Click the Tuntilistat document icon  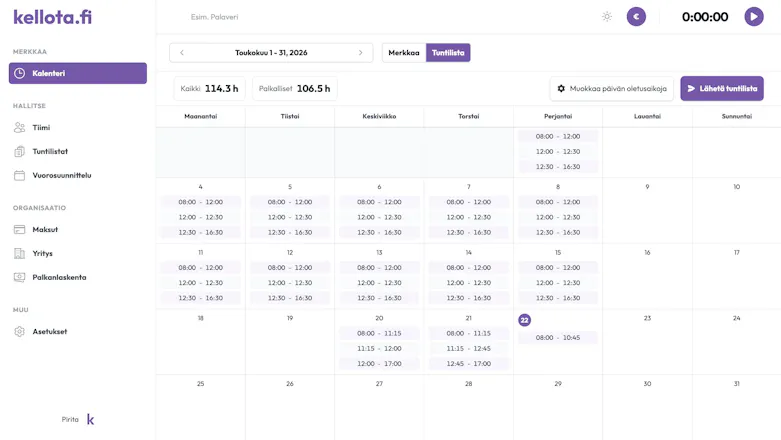tap(19, 151)
